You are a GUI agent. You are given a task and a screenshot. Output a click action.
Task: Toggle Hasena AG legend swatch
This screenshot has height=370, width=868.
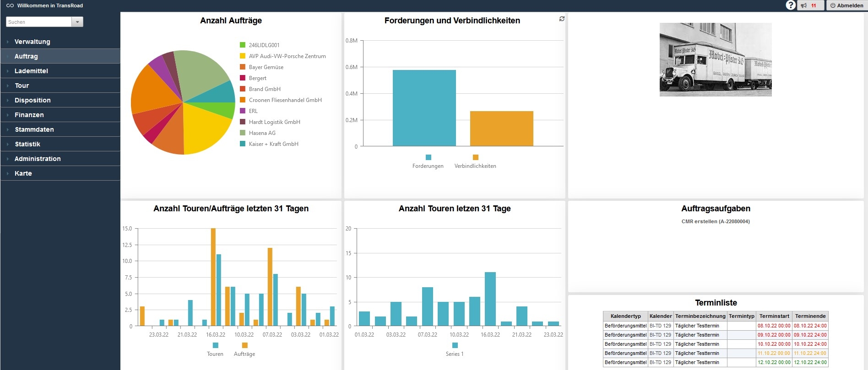coord(243,133)
